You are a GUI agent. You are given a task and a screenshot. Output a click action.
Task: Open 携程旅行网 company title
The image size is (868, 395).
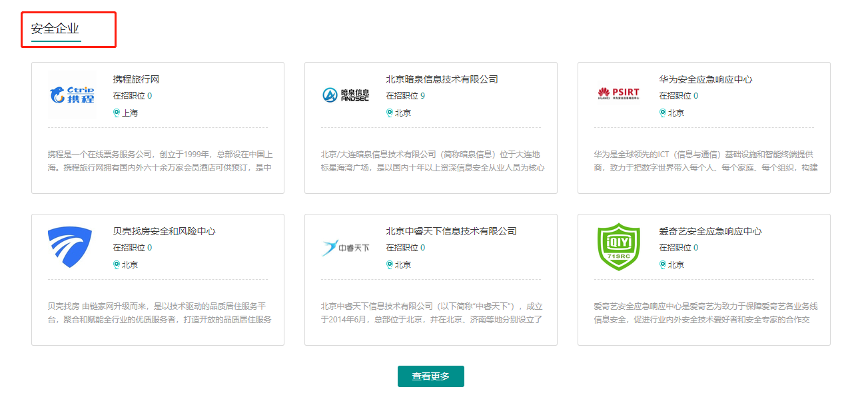coord(136,79)
